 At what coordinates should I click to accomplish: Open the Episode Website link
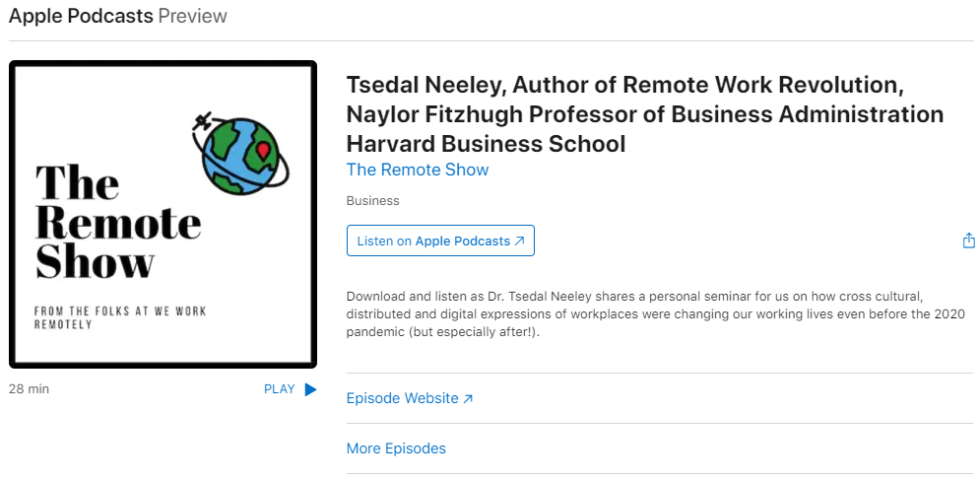pos(410,398)
